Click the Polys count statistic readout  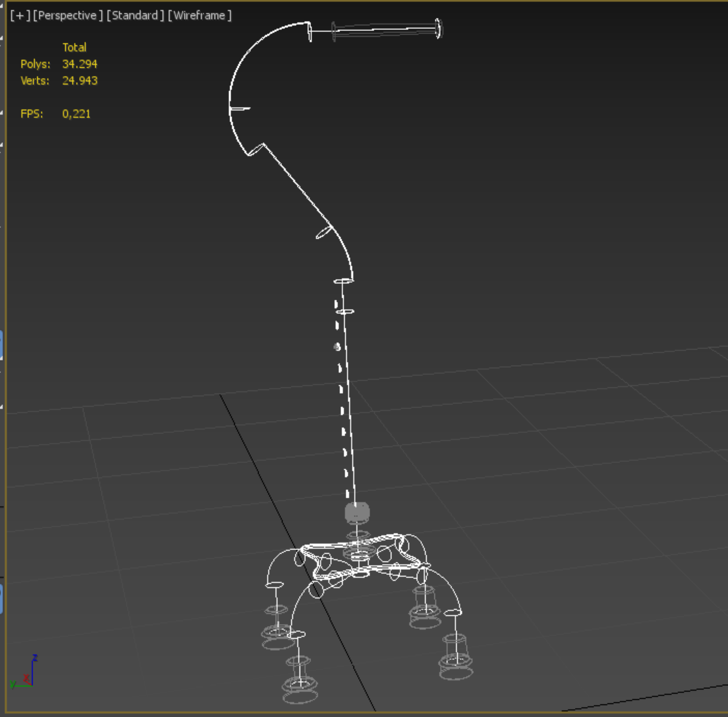coord(79,64)
